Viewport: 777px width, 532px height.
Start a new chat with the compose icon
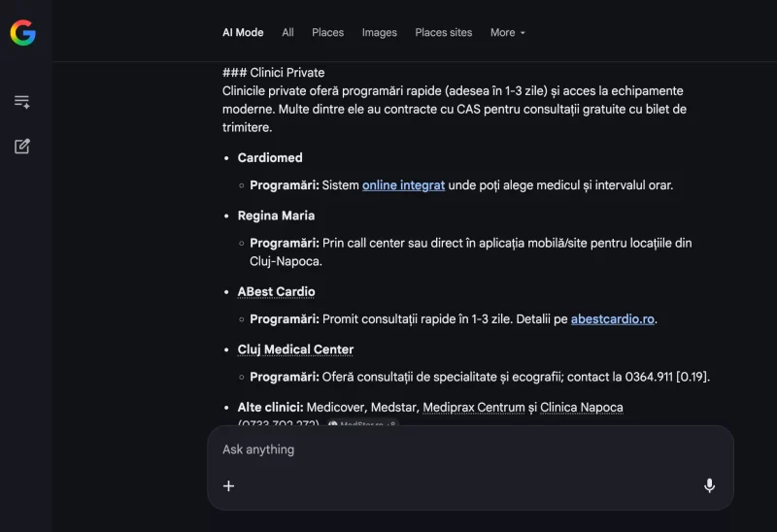coord(22,147)
